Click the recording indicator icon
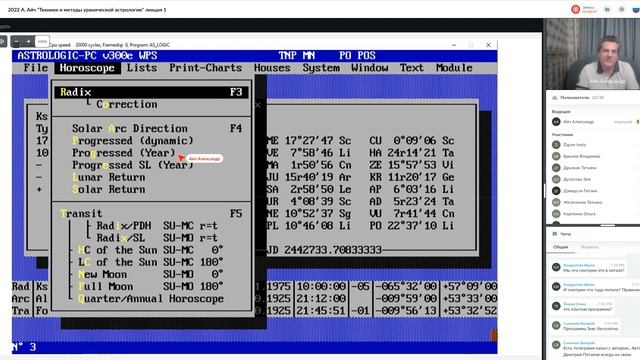 (575, 9)
